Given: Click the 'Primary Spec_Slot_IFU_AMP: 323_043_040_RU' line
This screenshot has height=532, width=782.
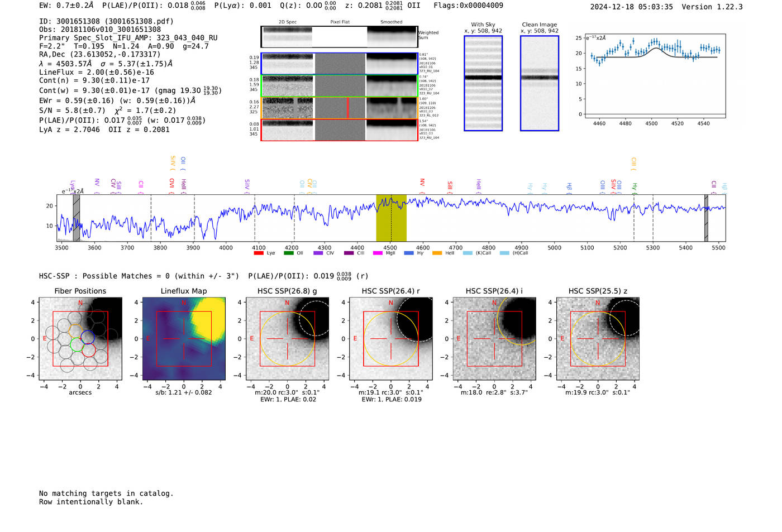Looking at the screenshot, I should coord(128,38).
